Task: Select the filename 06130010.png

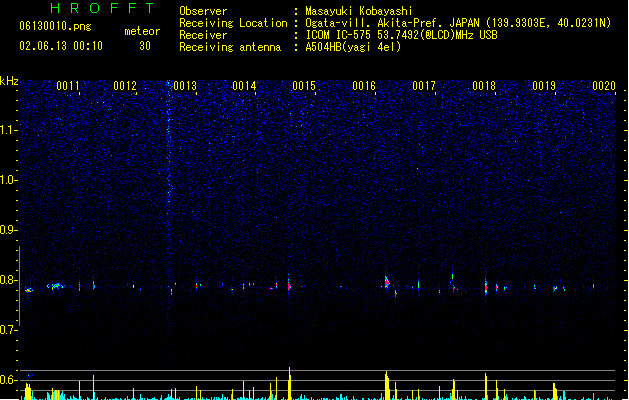Action: pyautogui.click(x=55, y=26)
